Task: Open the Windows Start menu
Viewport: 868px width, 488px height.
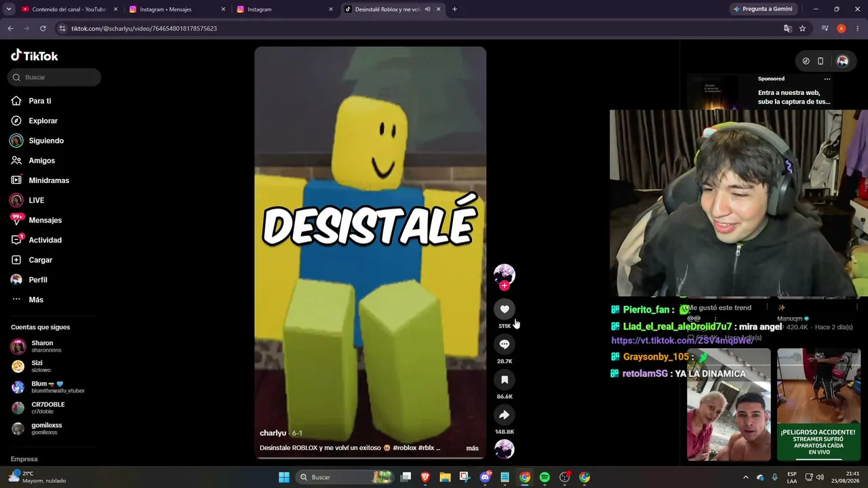Action: 284,477
